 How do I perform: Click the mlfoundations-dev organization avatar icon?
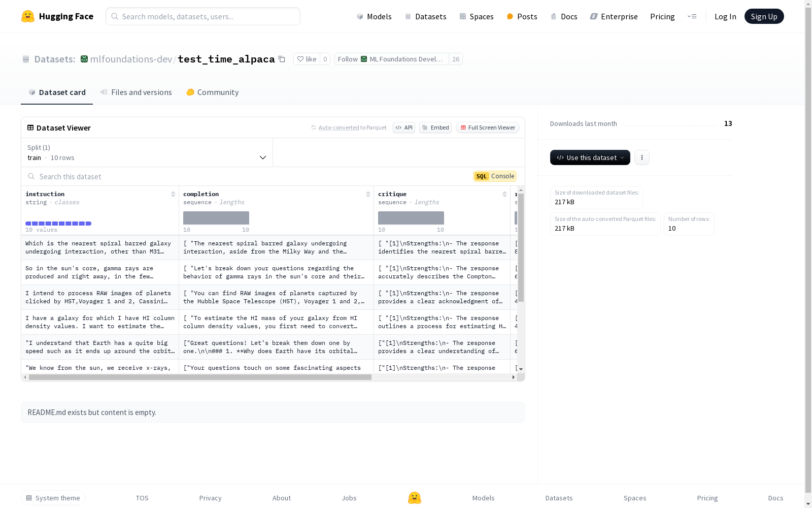click(x=84, y=59)
